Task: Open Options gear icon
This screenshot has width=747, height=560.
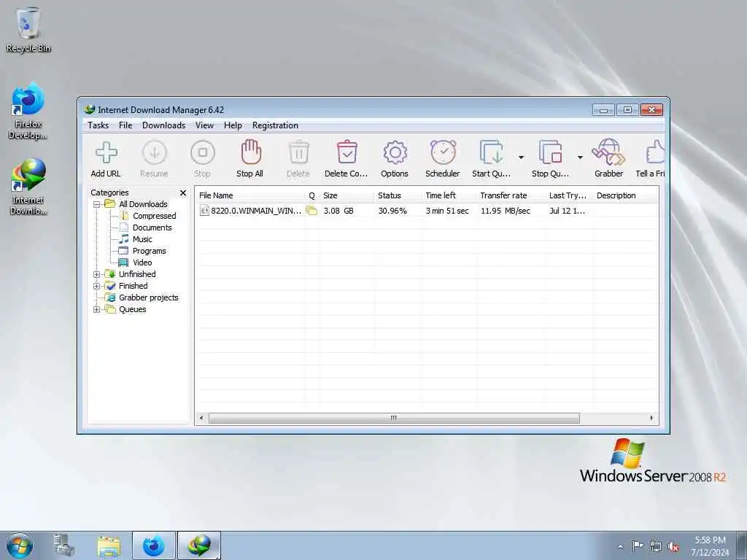Action: (x=395, y=153)
